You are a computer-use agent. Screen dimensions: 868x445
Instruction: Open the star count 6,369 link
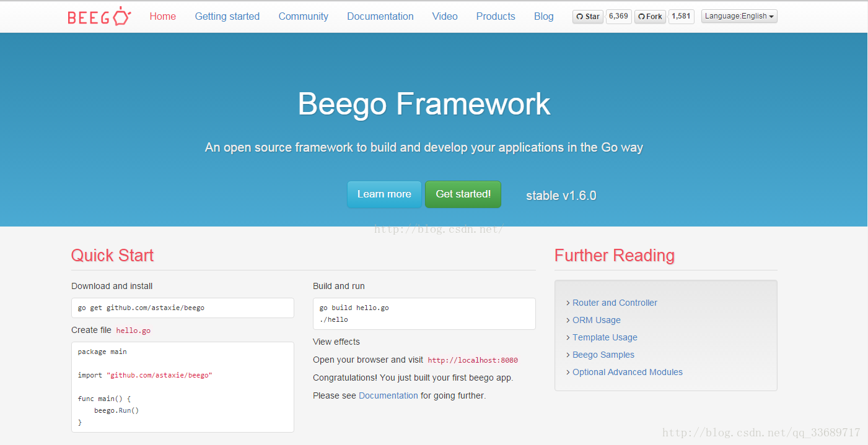coord(618,17)
